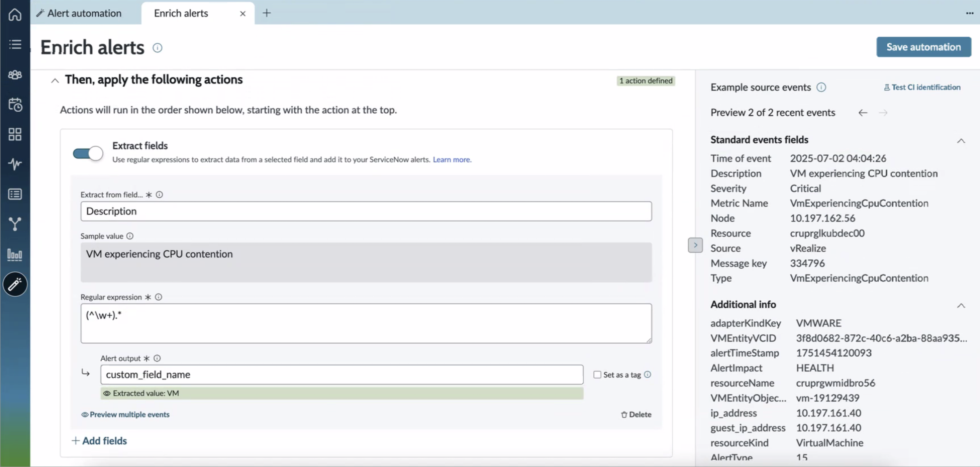Click the Regular expression text area
This screenshot has width=980, height=467.
[x=366, y=323]
